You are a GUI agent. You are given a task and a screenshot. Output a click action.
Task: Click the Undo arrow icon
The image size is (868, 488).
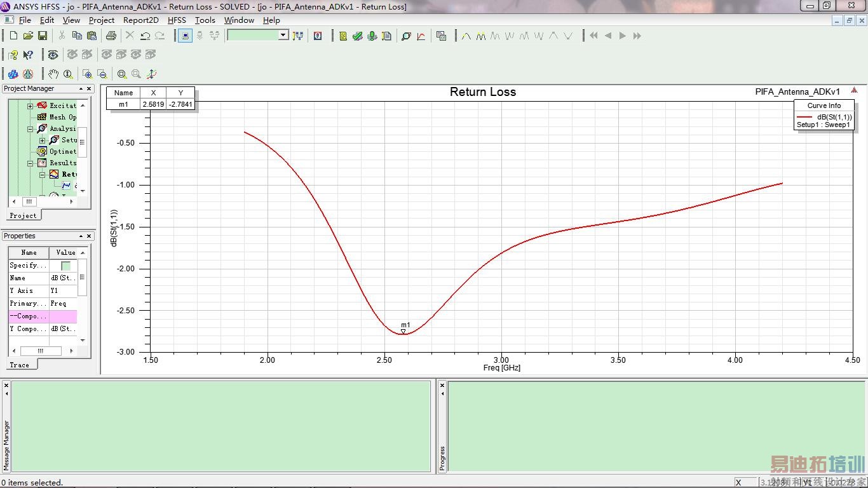coord(145,36)
